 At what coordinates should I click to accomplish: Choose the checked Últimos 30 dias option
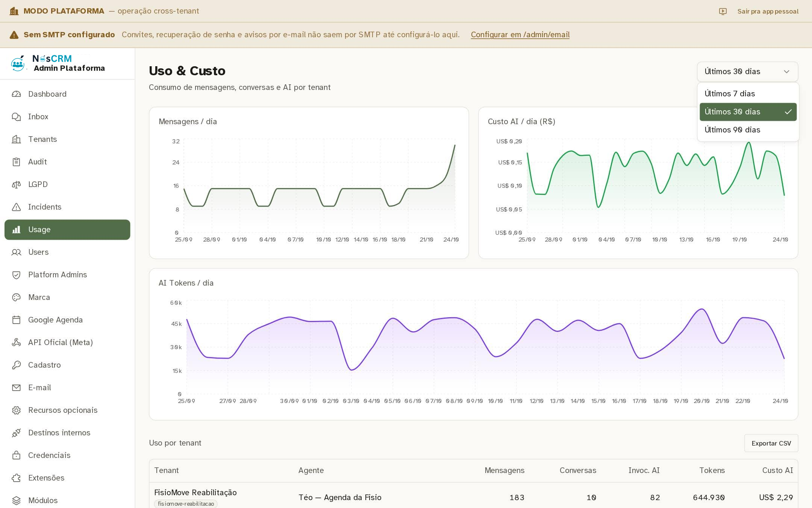(748, 112)
